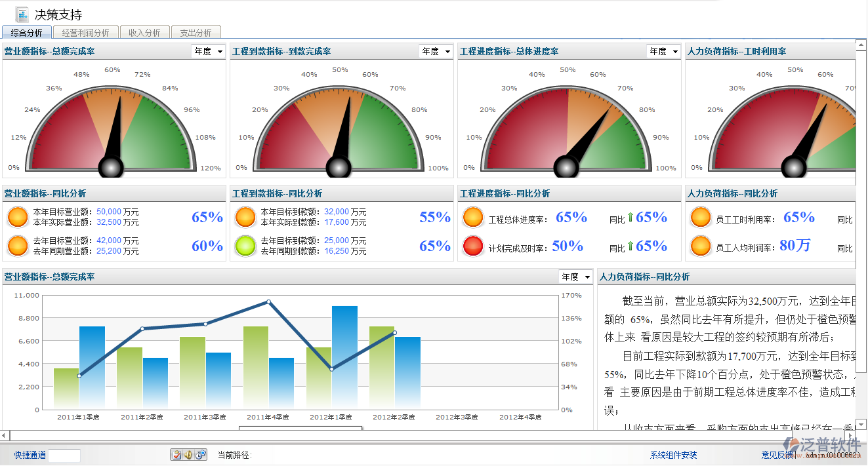868x466 pixels.
Task: Switch to the 收入分析 tab
Action: point(145,31)
